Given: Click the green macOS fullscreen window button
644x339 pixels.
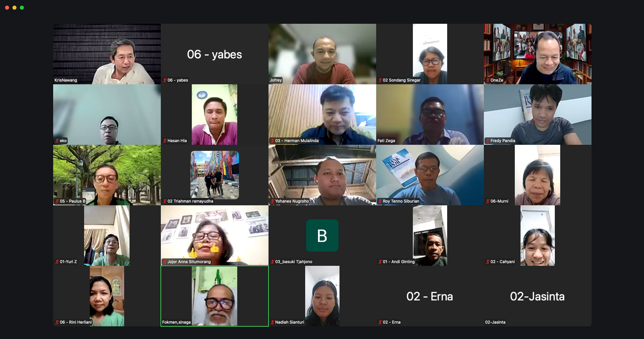Looking at the screenshot, I should click(22, 8).
